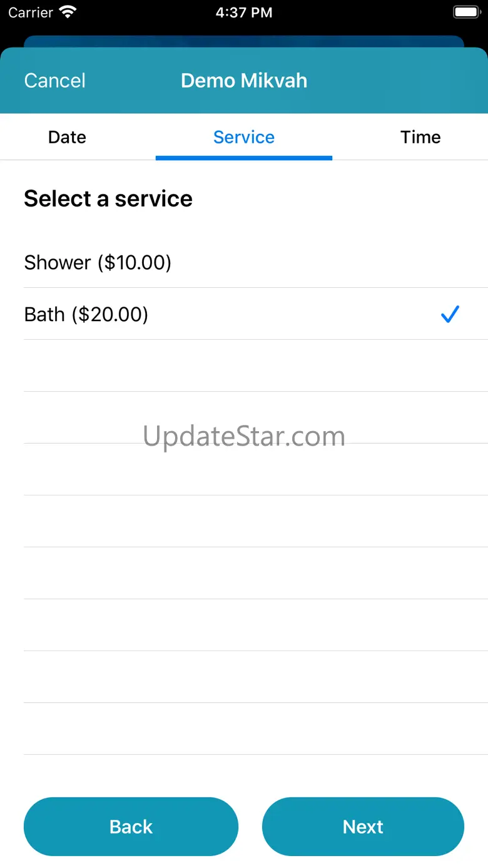Switch to the Date tab
This screenshot has width=488, height=868.
67,137
